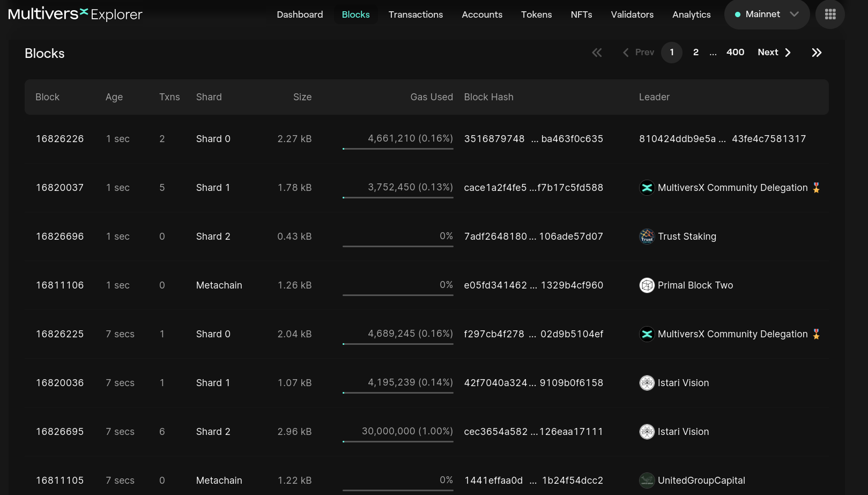Select page 2 in pagination

point(696,53)
